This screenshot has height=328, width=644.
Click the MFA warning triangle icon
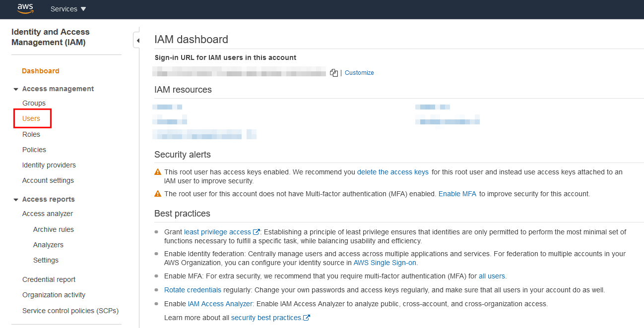point(158,194)
